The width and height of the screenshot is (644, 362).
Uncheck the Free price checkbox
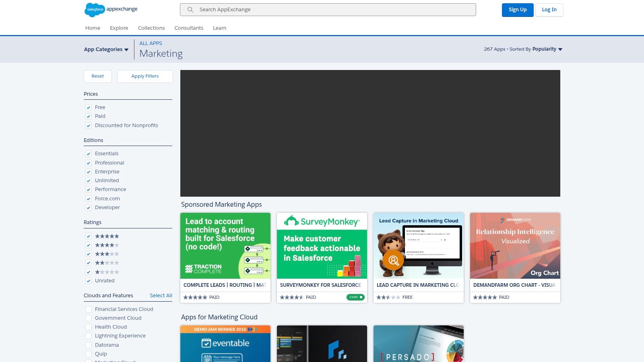[89, 107]
